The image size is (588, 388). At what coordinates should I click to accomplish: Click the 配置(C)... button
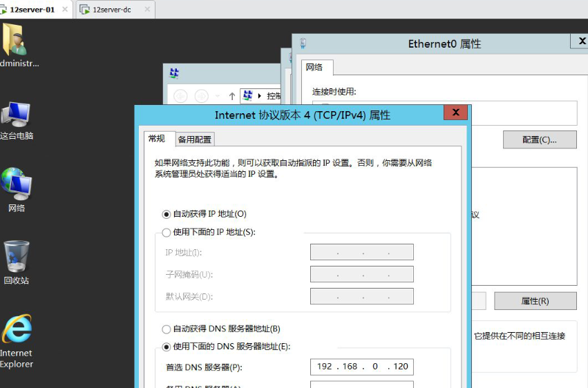tap(539, 139)
